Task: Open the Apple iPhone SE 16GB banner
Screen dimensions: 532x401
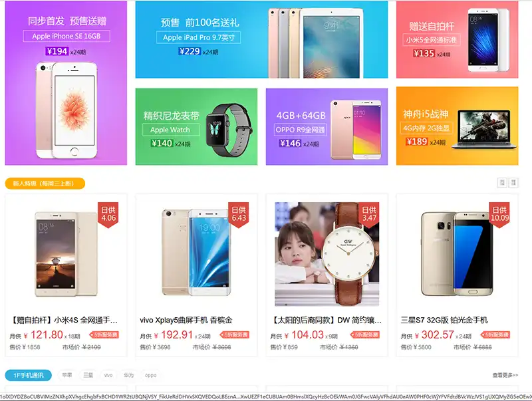Action: coord(66,82)
